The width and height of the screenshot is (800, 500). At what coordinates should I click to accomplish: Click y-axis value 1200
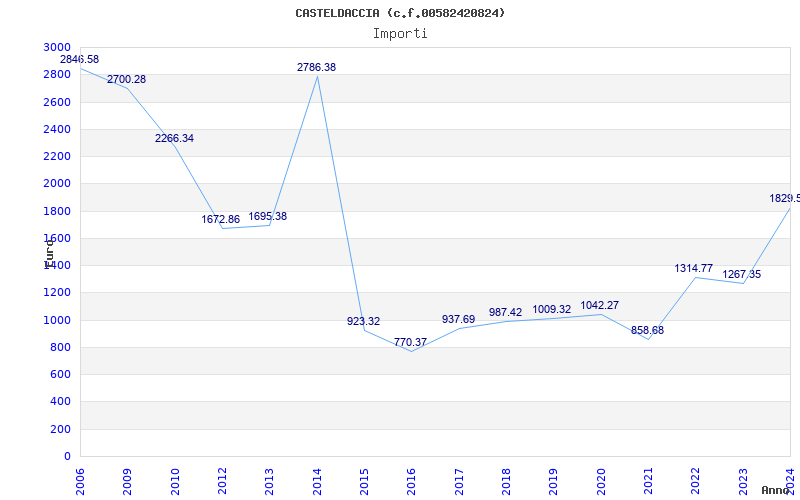click(57, 293)
